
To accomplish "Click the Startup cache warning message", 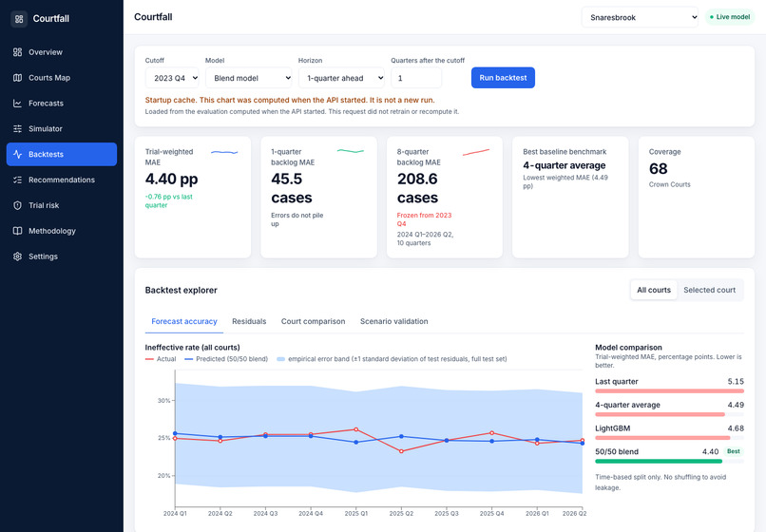I will pos(290,100).
